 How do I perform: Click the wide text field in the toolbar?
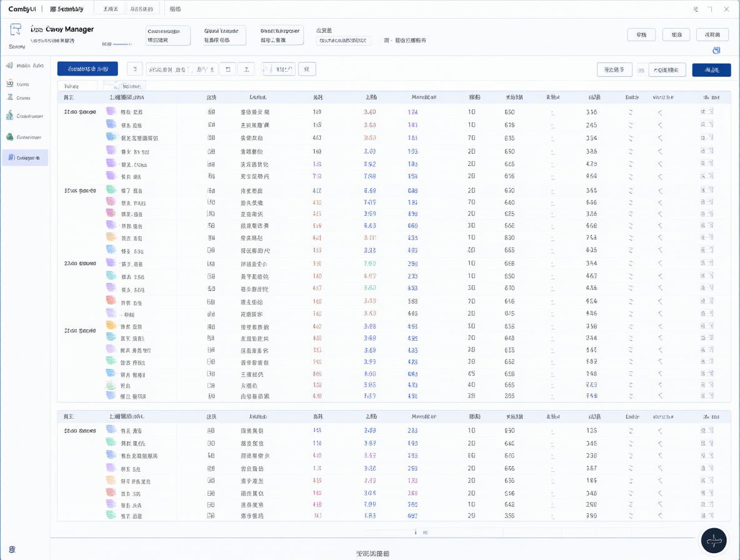click(x=182, y=69)
